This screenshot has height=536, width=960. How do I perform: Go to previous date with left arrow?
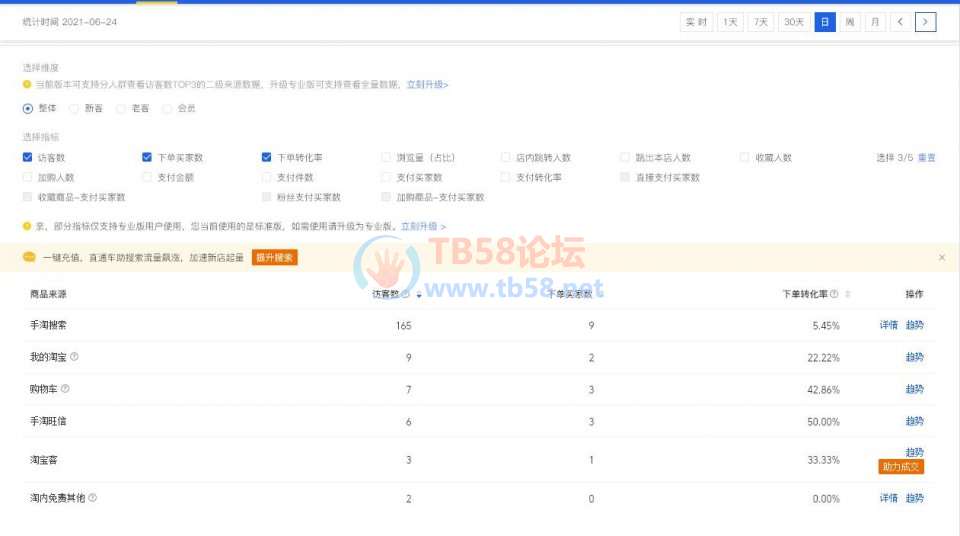click(900, 22)
